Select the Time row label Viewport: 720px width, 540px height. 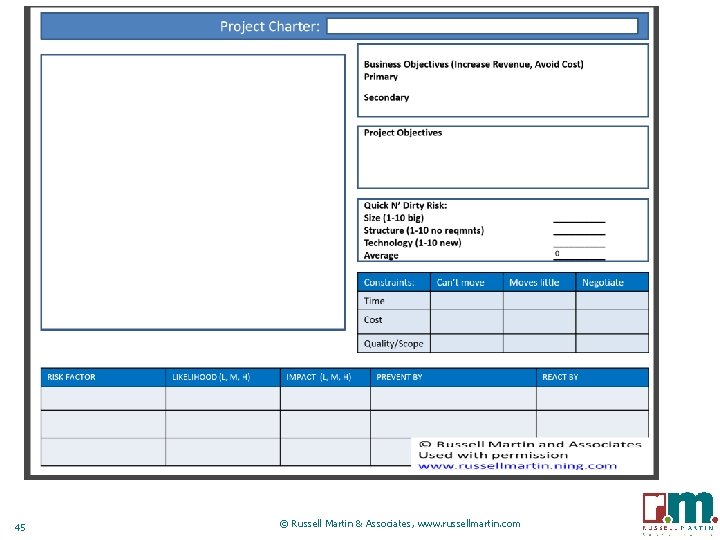[374, 301]
